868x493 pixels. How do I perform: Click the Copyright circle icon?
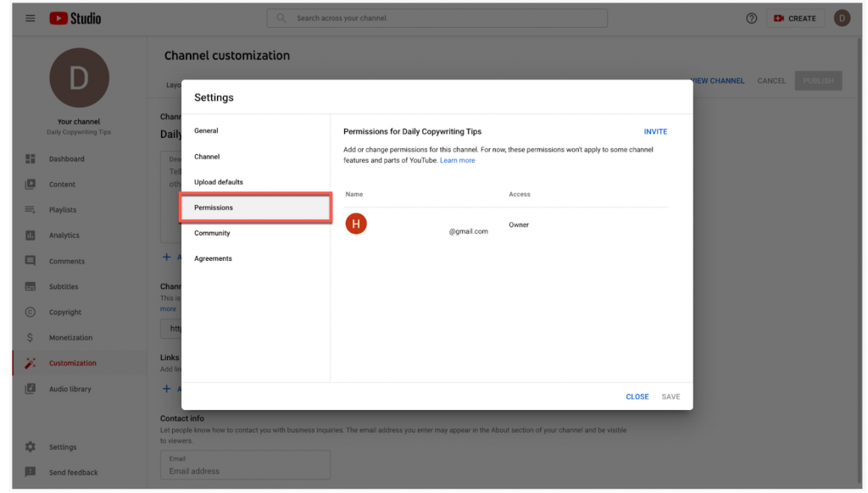point(30,312)
